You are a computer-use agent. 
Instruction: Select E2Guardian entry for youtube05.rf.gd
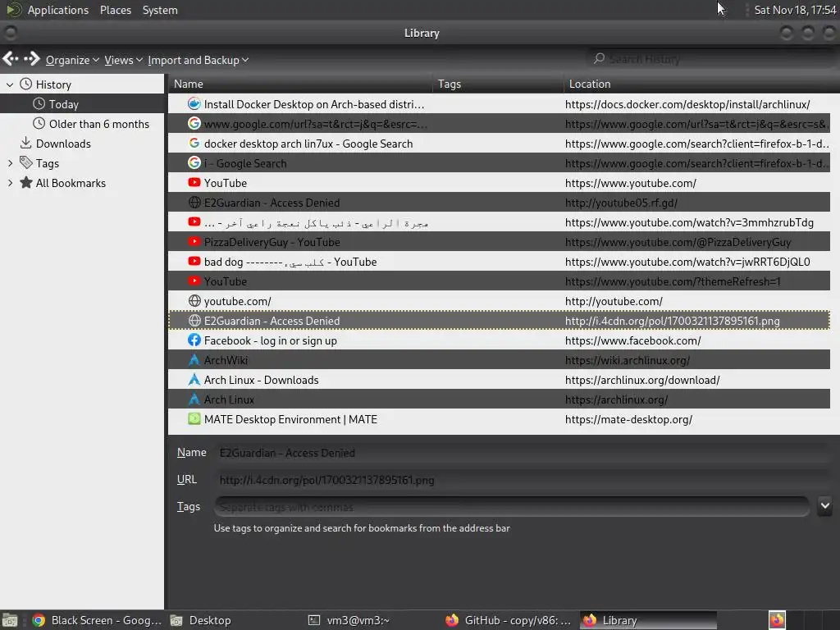tap(499, 203)
